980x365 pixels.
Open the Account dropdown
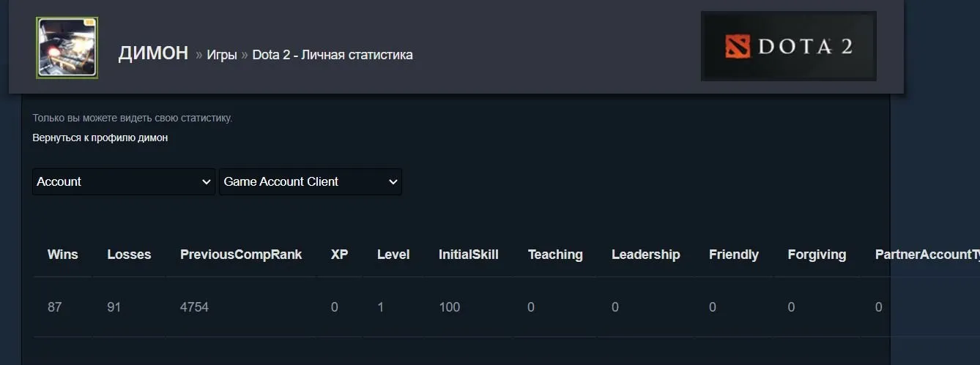click(x=124, y=181)
